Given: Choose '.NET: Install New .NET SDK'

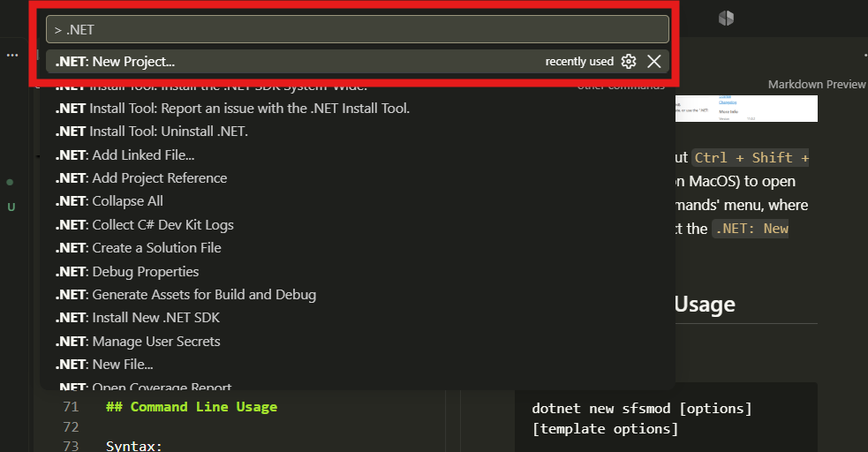Looking at the screenshot, I should pos(357,318).
